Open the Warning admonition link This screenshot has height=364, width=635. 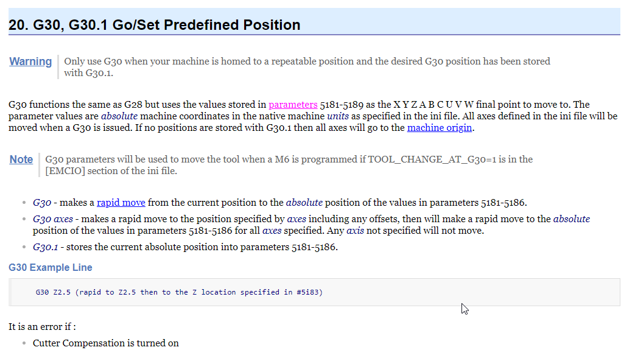coord(30,61)
